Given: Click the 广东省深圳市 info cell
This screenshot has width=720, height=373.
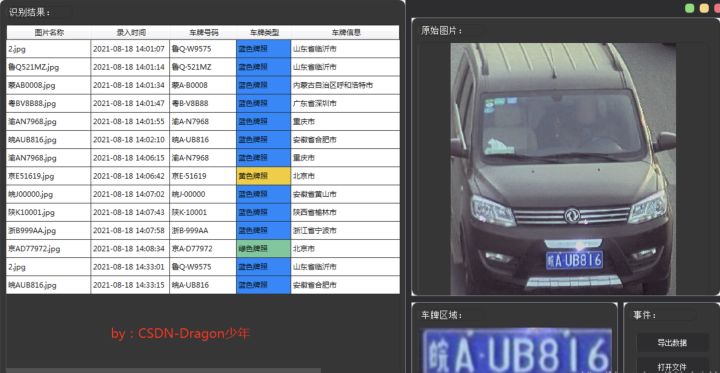Looking at the screenshot, I should click(345, 103).
